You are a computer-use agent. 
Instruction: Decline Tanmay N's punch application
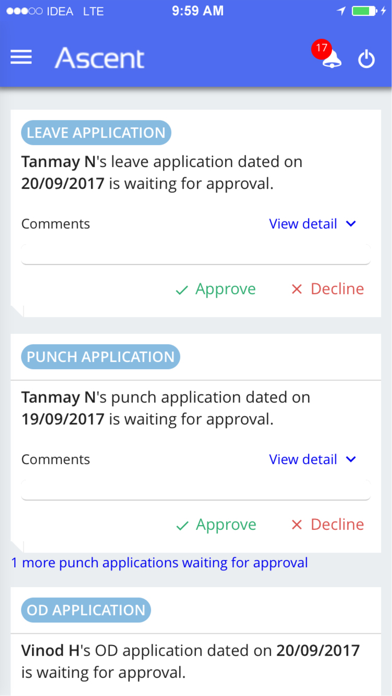[327, 525]
